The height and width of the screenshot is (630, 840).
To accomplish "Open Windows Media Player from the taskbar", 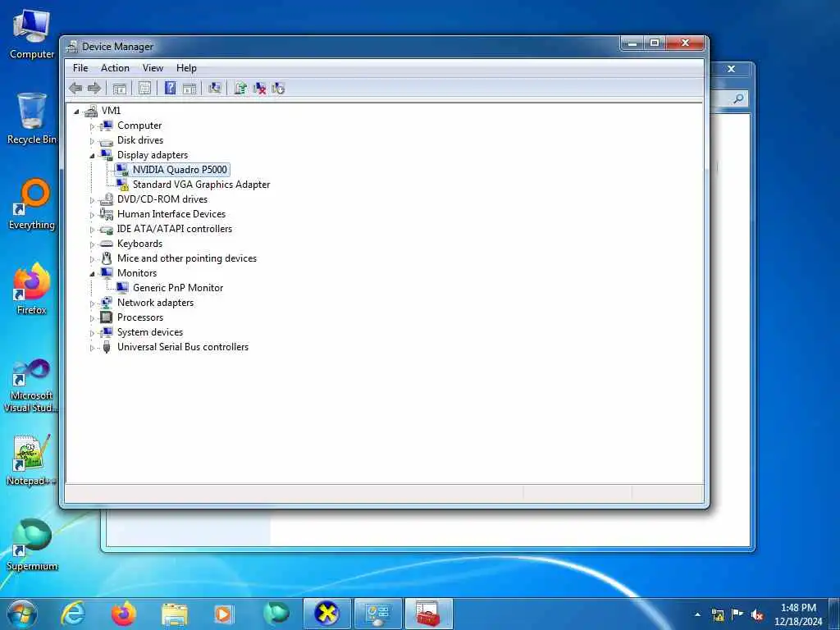I will tap(224, 614).
